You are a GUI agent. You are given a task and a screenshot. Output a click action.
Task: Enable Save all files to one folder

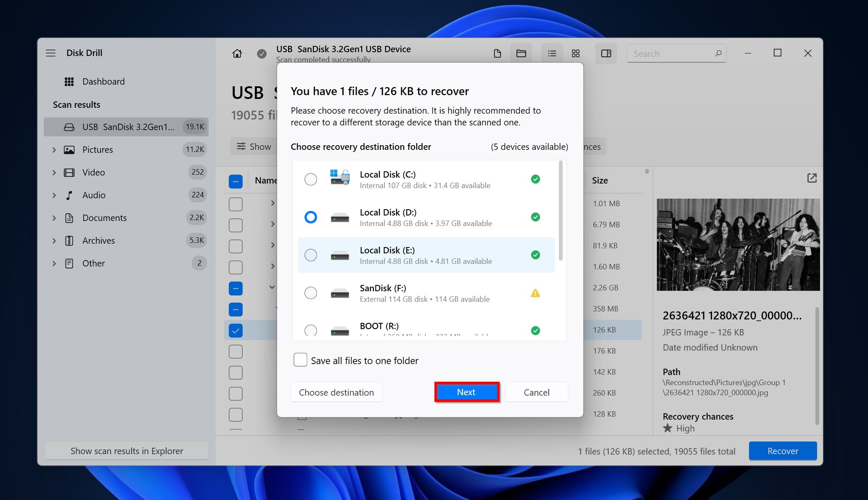click(x=299, y=360)
